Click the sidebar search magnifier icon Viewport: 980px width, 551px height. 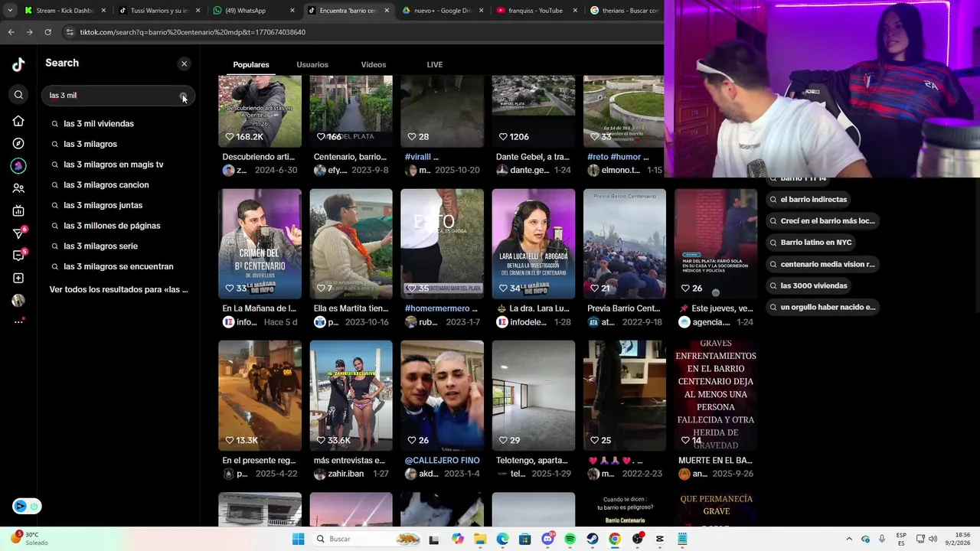click(18, 95)
